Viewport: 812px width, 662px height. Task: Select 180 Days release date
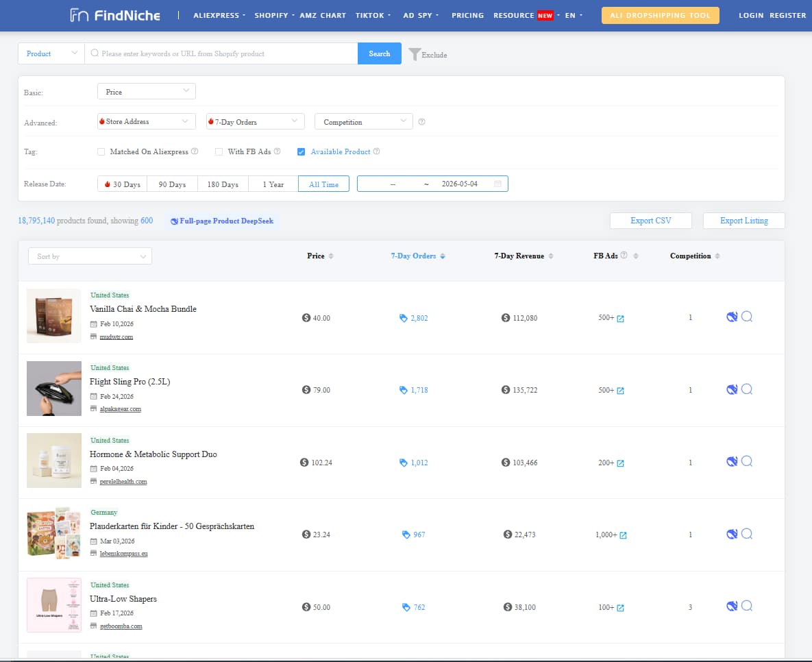[x=223, y=184]
